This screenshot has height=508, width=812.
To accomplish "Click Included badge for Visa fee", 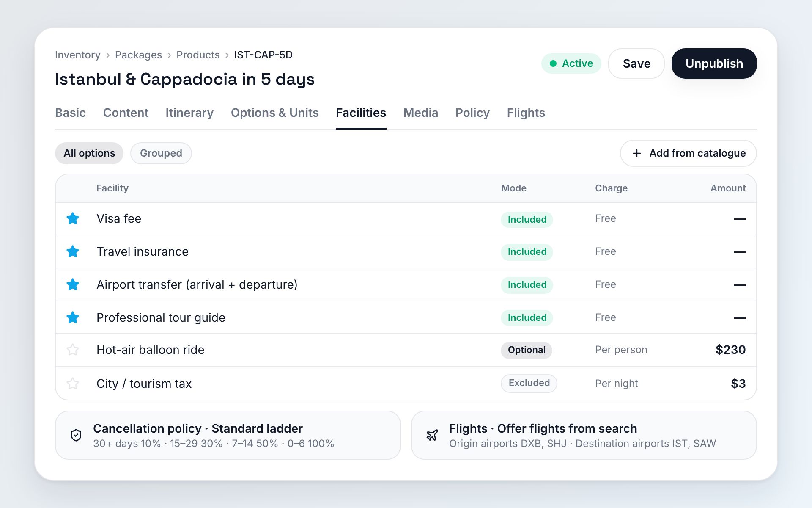I will (527, 219).
